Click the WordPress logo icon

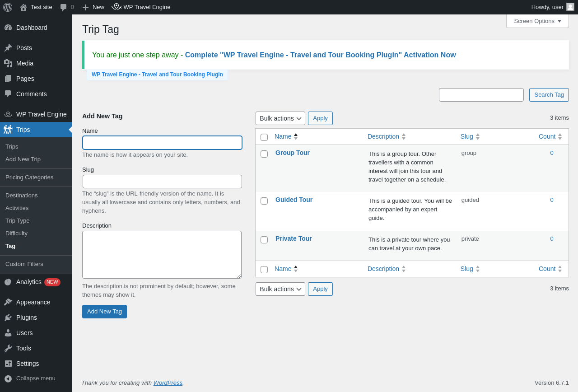(x=8, y=7)
